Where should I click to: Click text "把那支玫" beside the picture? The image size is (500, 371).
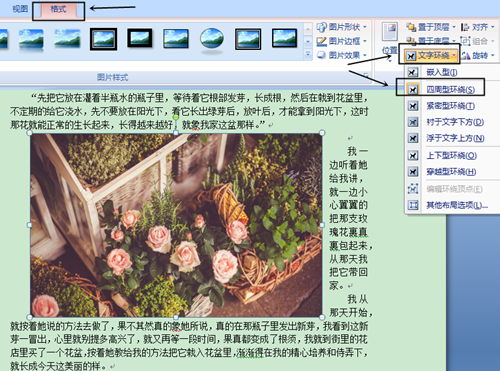pos(348,219)
